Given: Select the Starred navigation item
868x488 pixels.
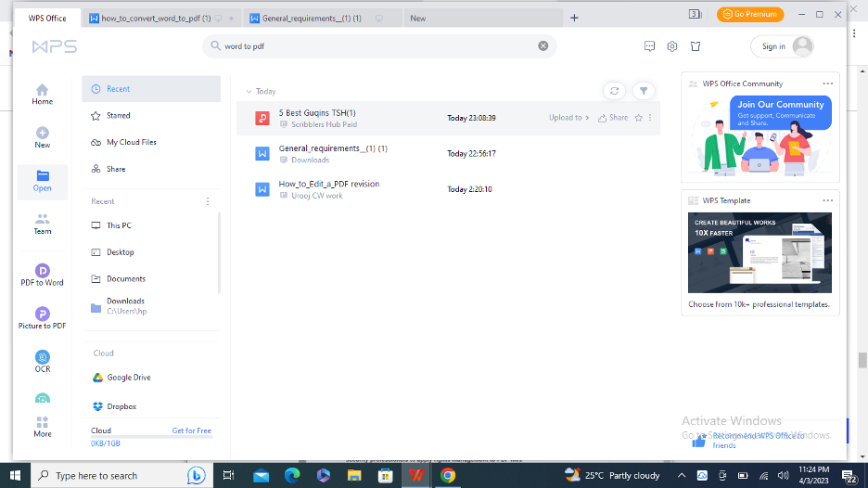Looking at the screenshot, I should 151,115.
